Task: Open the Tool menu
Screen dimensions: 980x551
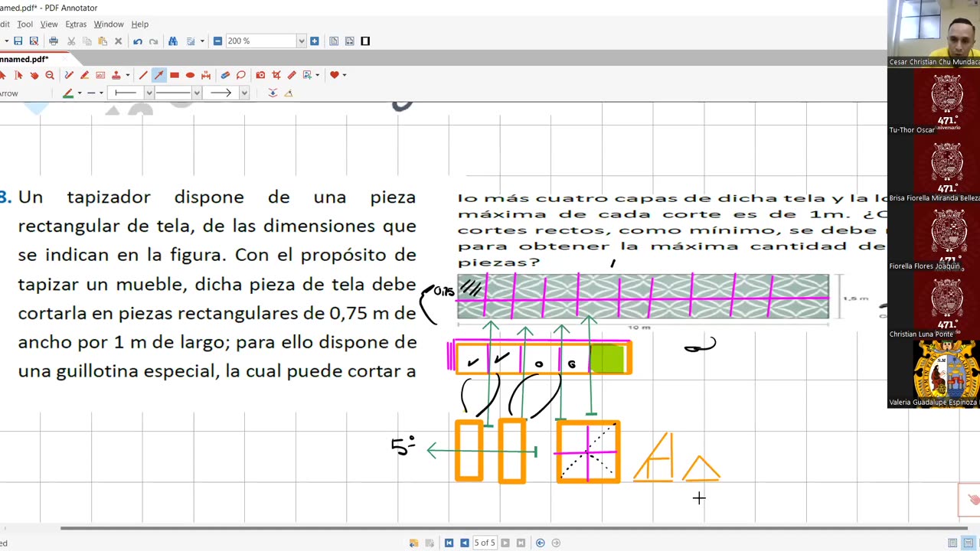Action: point(25,24)
